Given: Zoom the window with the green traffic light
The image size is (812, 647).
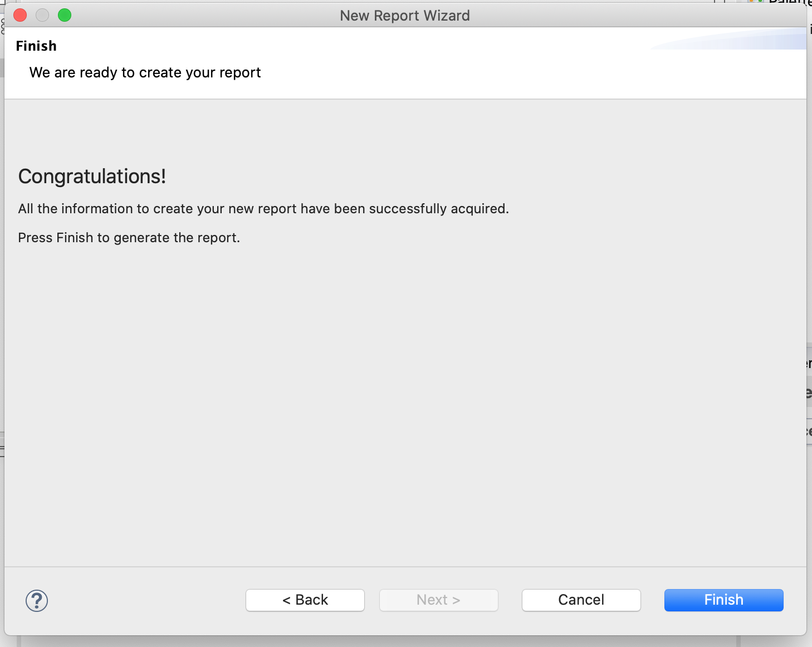Looking at the screenshot, I should (65, 15).
